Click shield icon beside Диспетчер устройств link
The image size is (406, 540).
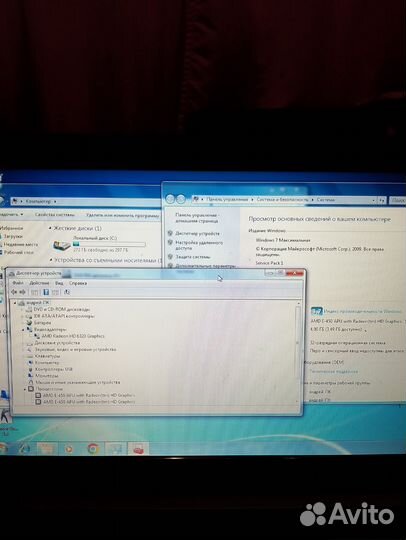(x=170, y=233)
